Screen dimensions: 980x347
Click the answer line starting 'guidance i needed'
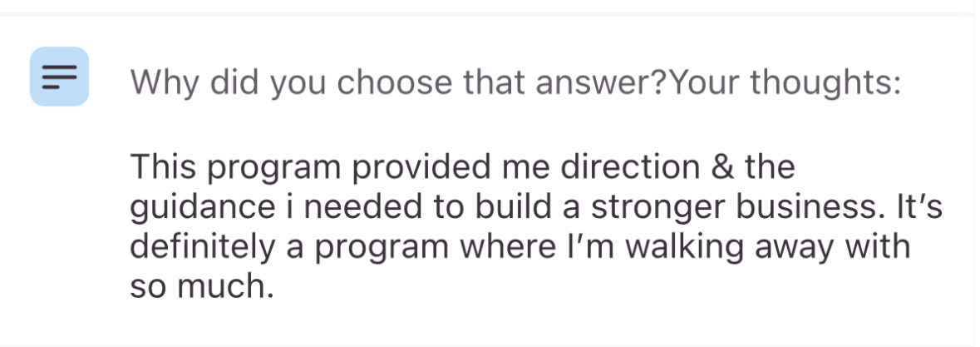[x=536, y=207]
